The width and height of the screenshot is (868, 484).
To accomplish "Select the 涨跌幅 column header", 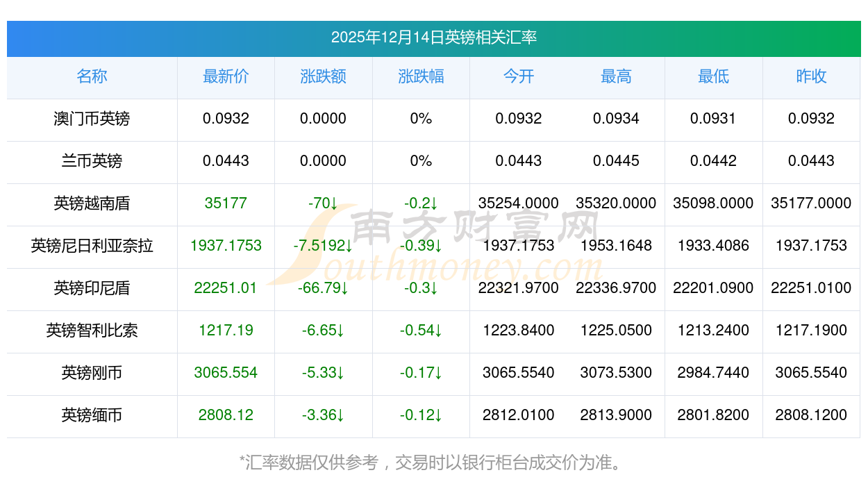I will coord(421,76).
